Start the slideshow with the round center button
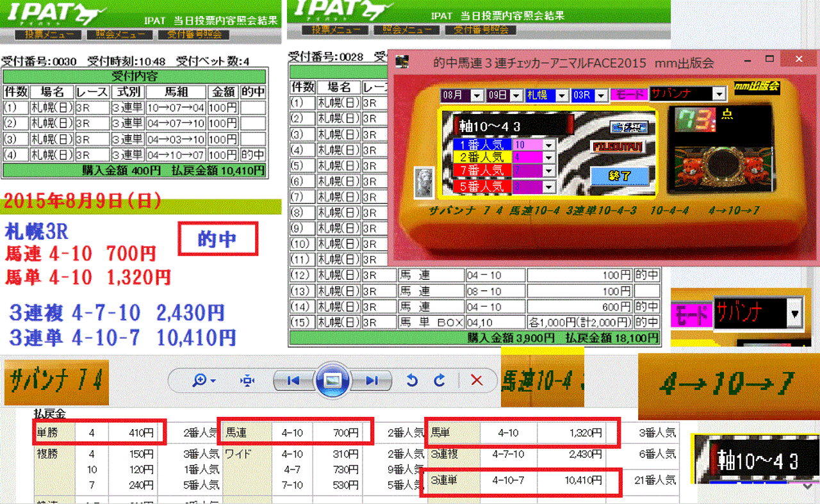 pyautogui.click(x=332, y=380)
